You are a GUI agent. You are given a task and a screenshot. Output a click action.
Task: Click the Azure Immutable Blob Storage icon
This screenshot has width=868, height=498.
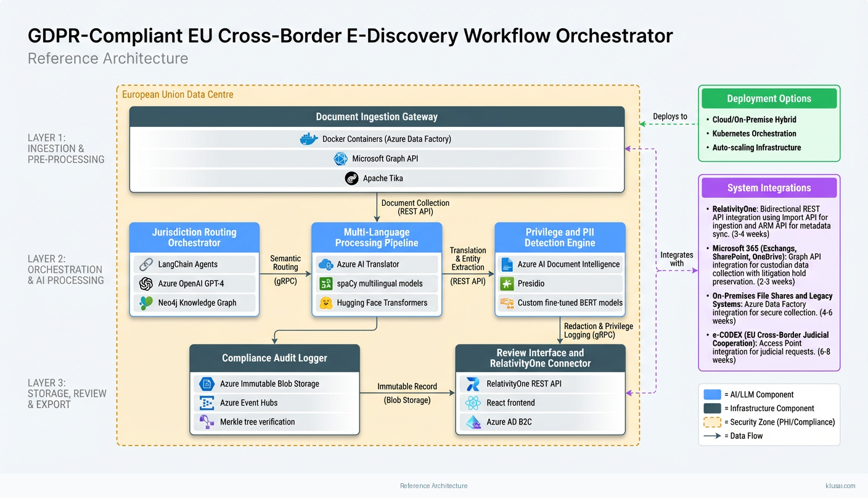206,383
